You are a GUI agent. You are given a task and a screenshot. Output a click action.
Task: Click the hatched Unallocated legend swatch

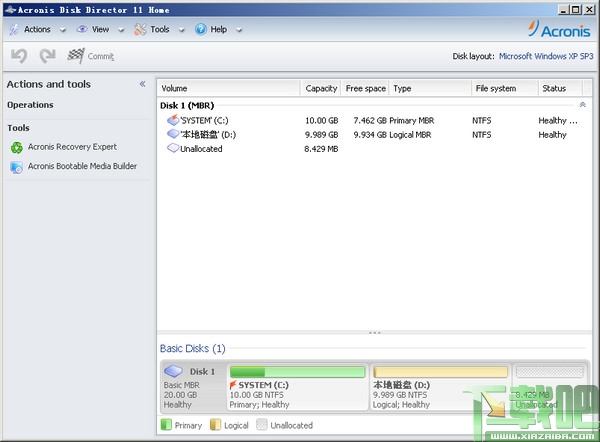(262, 424)
